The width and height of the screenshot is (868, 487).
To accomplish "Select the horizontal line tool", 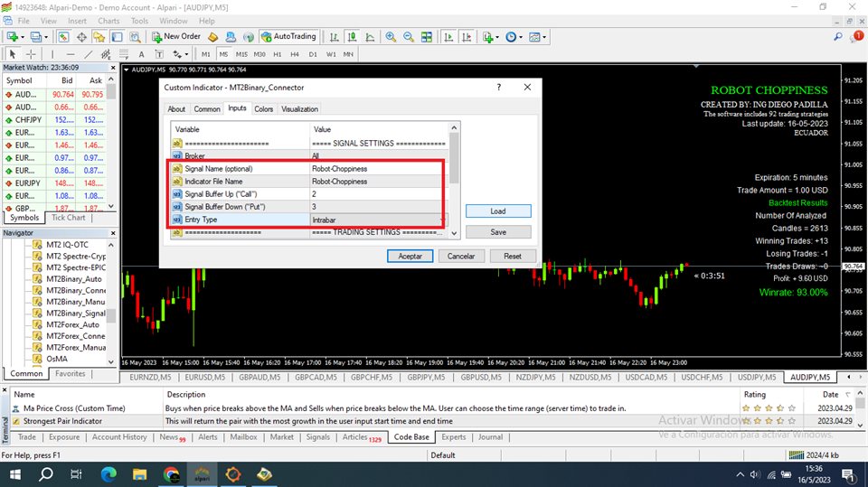I will [x=71, y=53].
